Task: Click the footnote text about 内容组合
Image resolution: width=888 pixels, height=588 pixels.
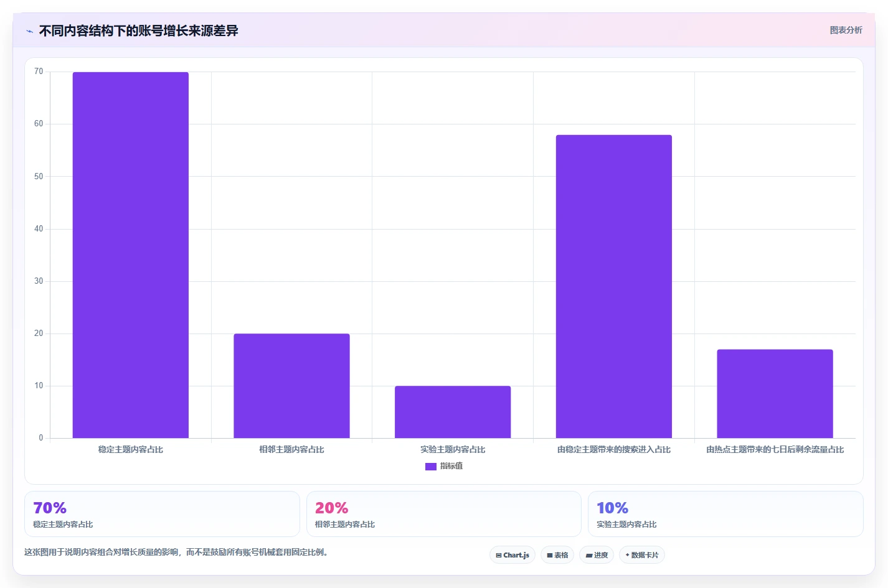Action: tap(176, 552)
